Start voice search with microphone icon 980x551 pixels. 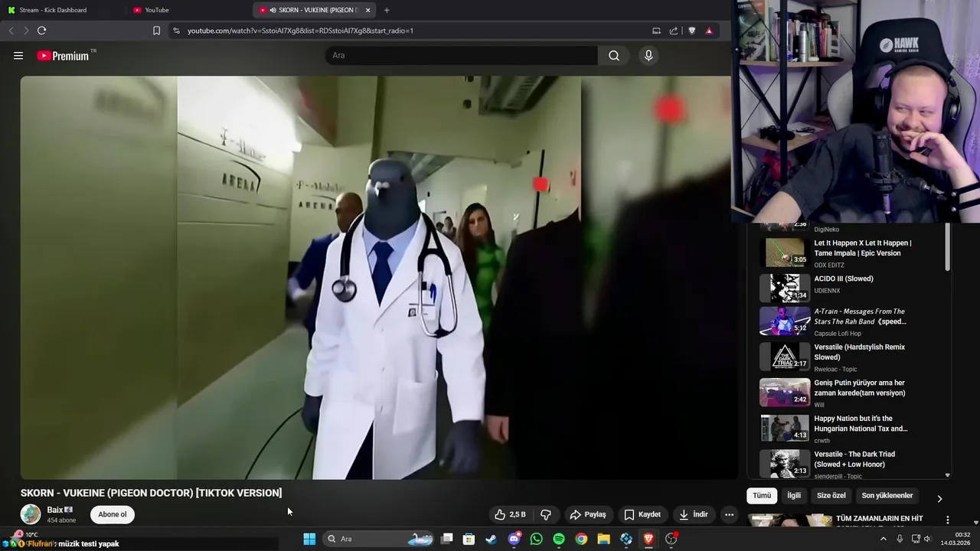(x=648, y=56)
